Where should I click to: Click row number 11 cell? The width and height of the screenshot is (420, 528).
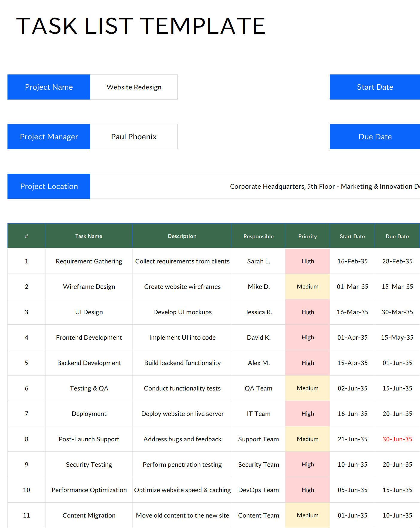(26, 515)
